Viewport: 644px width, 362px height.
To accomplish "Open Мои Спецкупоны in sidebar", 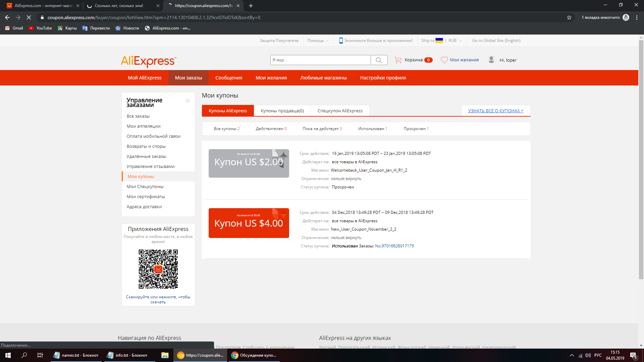I will click(x=145, y=187).
